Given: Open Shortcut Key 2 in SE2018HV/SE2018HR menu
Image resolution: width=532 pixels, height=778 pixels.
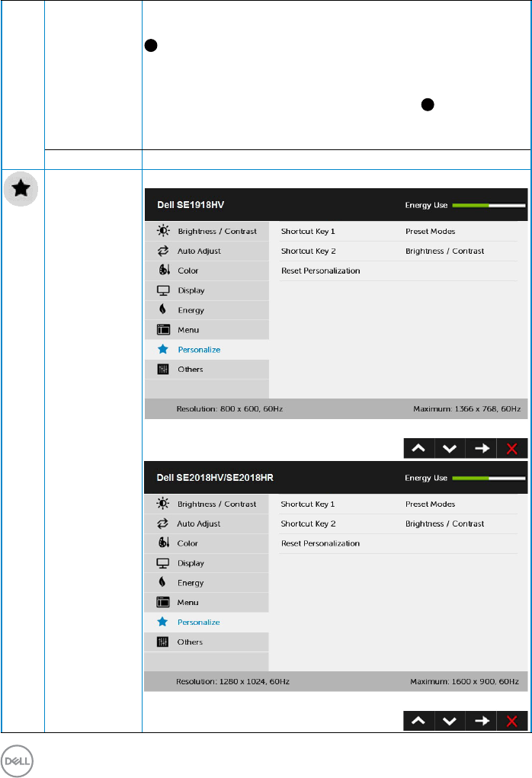Looking at the screenshot, I should coord(308,524).
